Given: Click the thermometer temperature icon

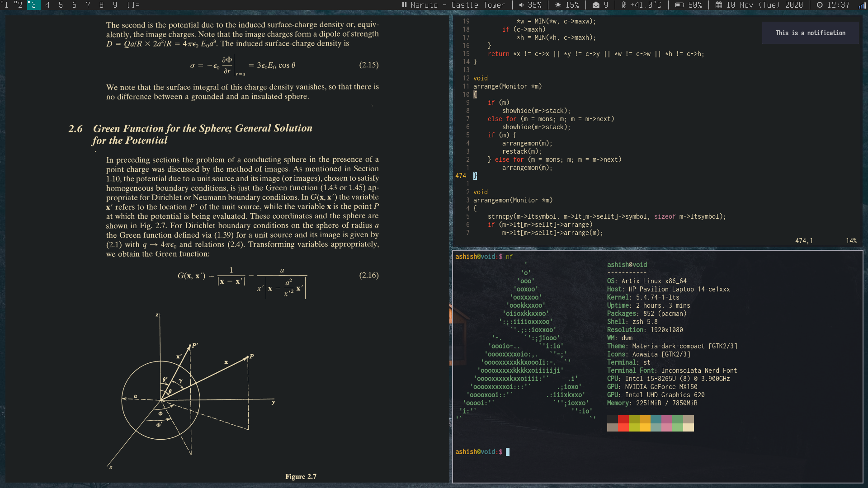Looking at the screenshot, I should 624,5.
